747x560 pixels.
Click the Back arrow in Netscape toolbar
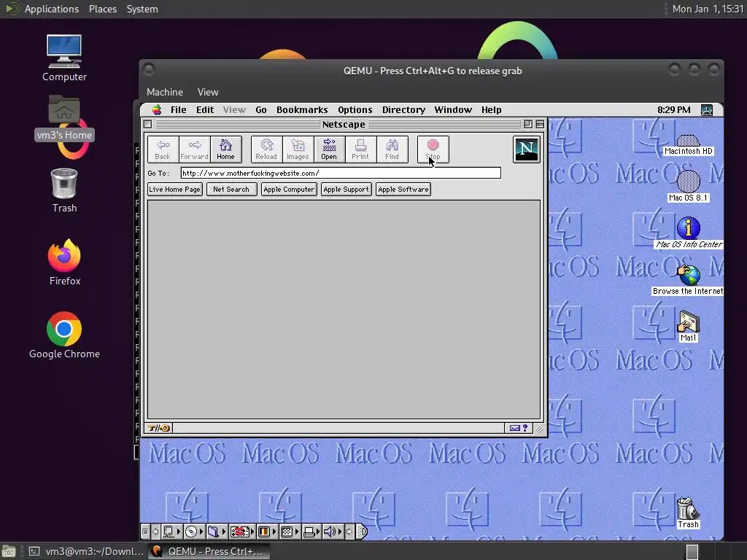coord(163,149)
